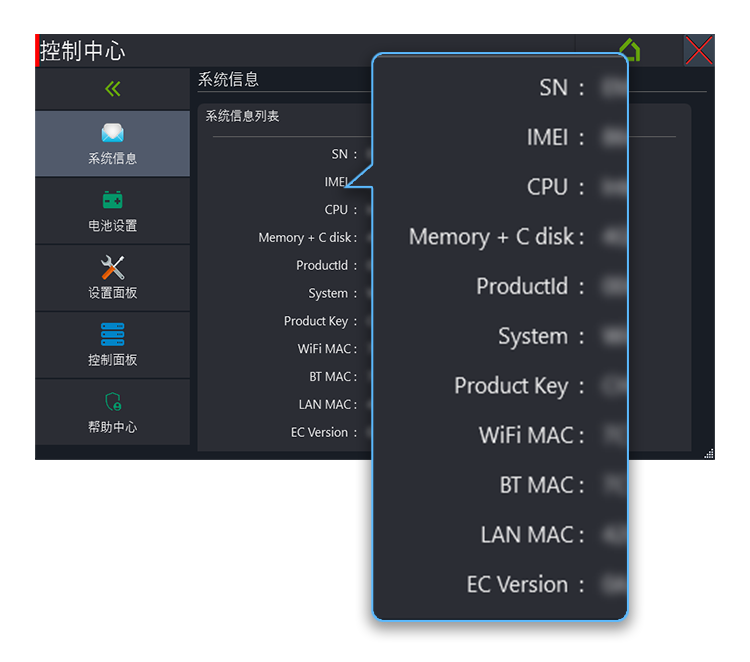Open the 控制面板 stacked bars icon
Screen dimensions: 750x662
pos(112,334)
